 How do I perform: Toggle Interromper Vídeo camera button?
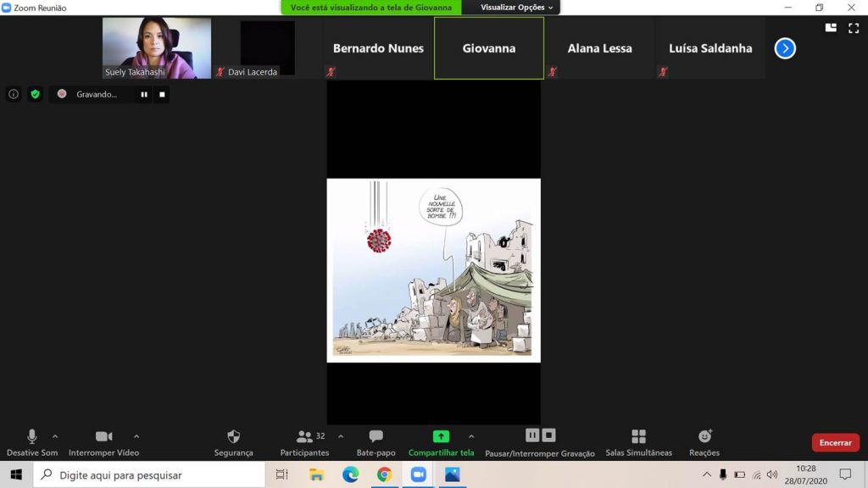point(103,442)
